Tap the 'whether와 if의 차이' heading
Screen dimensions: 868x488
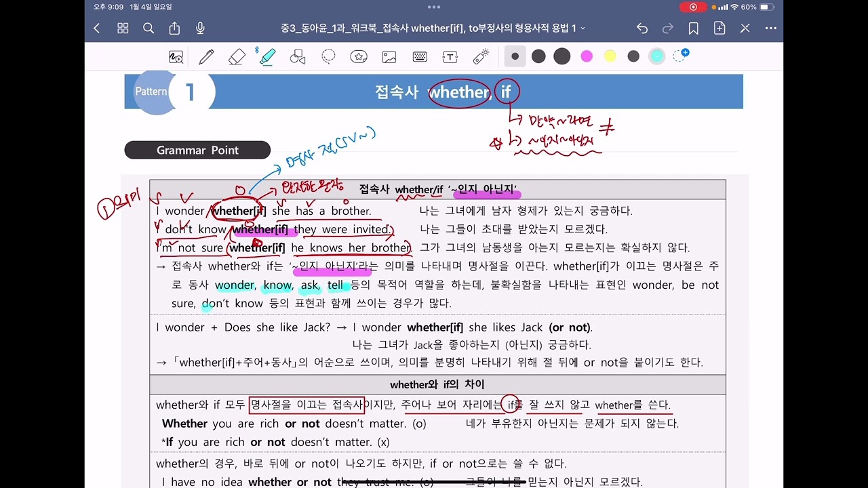pos(437,384)
